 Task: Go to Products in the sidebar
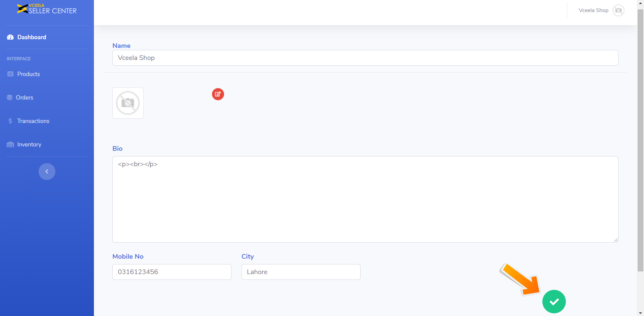[x=29, y=74]
